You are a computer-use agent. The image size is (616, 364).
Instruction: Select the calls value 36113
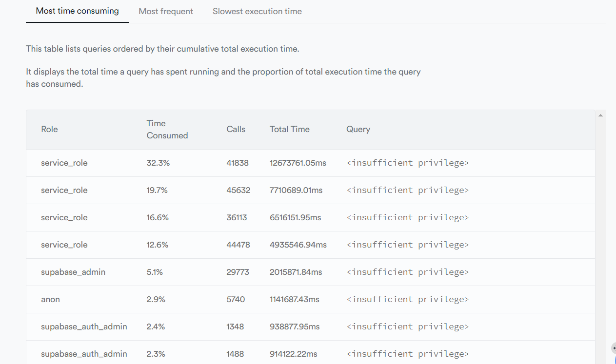coord(237,217)
